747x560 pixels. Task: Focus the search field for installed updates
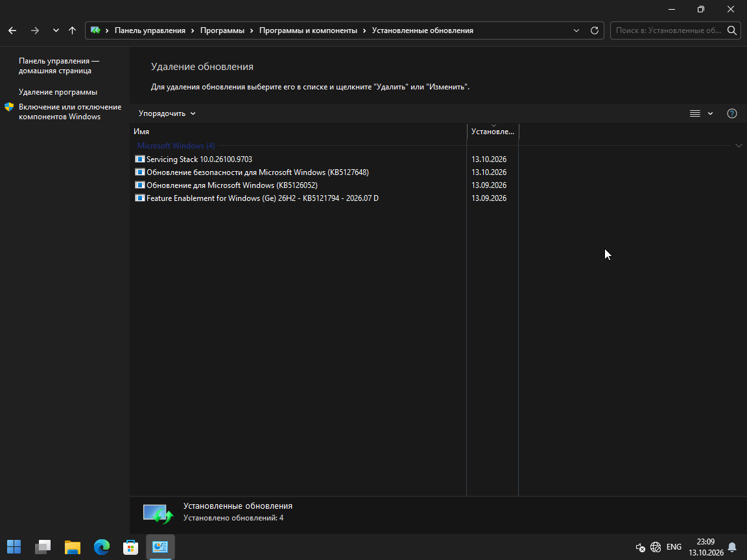668,30
